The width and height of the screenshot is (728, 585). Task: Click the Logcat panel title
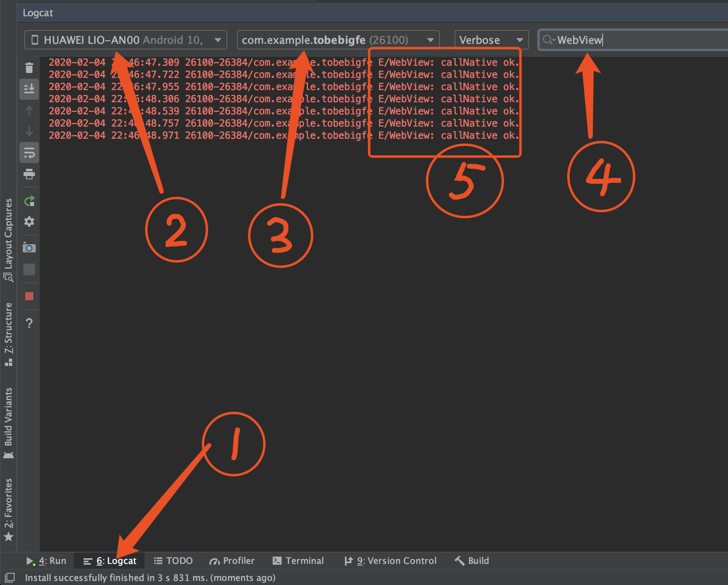38,13
